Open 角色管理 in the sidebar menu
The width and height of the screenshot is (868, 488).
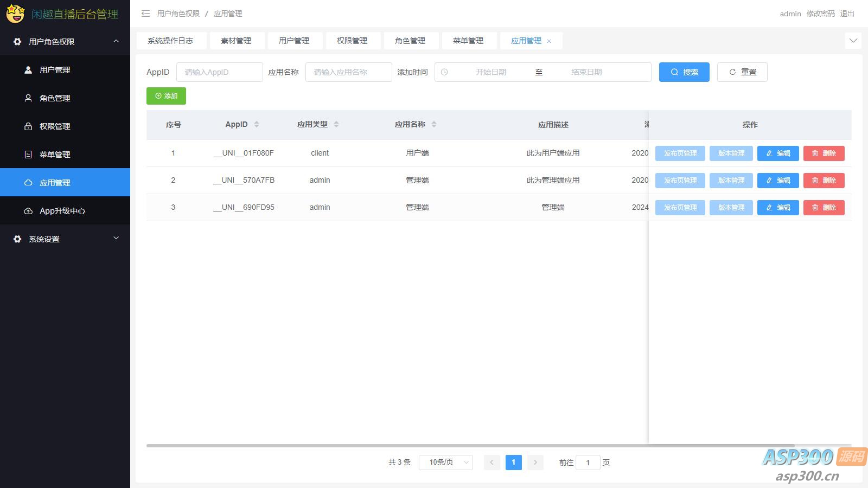55,98
